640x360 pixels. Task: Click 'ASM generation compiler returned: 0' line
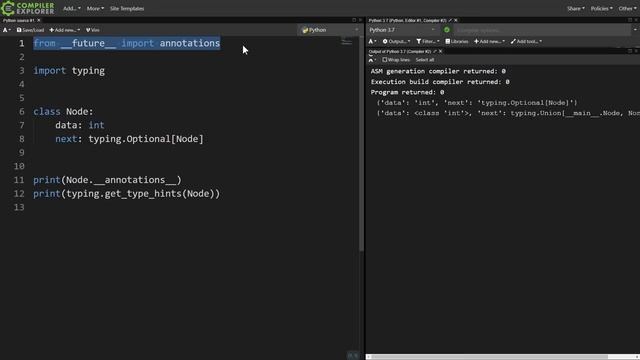[438, 71]
